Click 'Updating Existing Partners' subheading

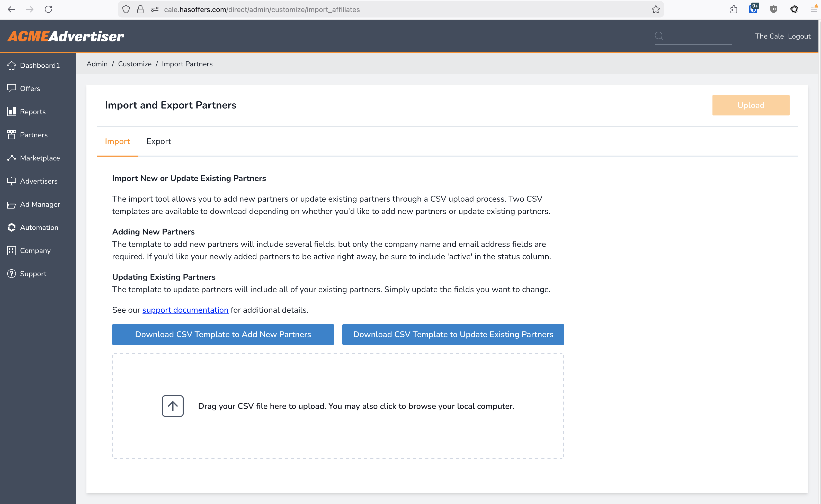(x=164, y=277)
